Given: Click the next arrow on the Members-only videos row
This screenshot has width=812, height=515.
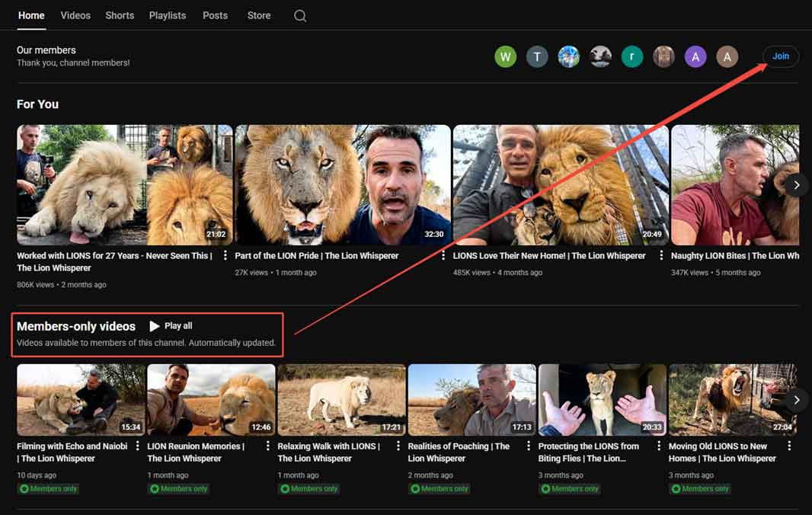Looking at the screenshot, I should click(797, 400).
